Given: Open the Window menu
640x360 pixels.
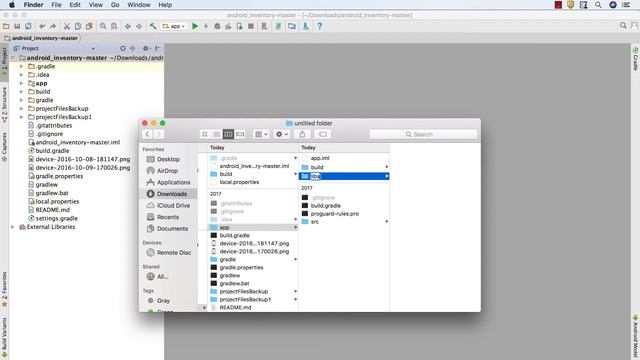Looking at the screenshot, I should [x=139, y=5].
